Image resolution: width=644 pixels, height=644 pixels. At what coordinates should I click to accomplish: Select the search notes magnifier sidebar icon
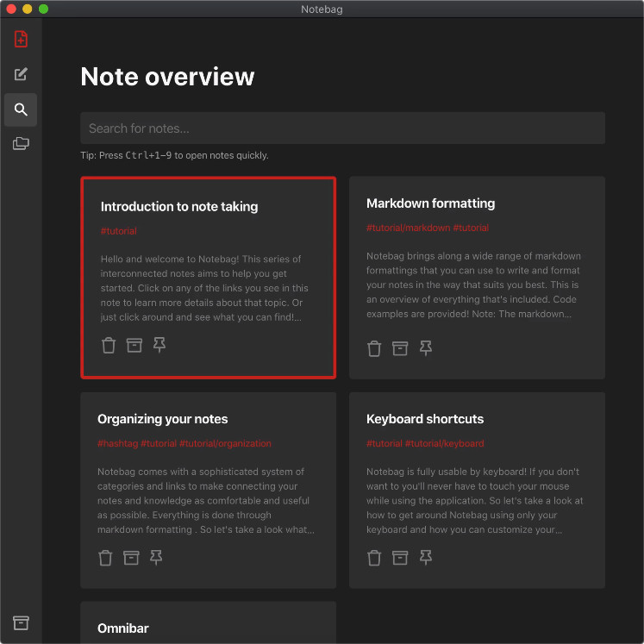[x=21, y=109]
